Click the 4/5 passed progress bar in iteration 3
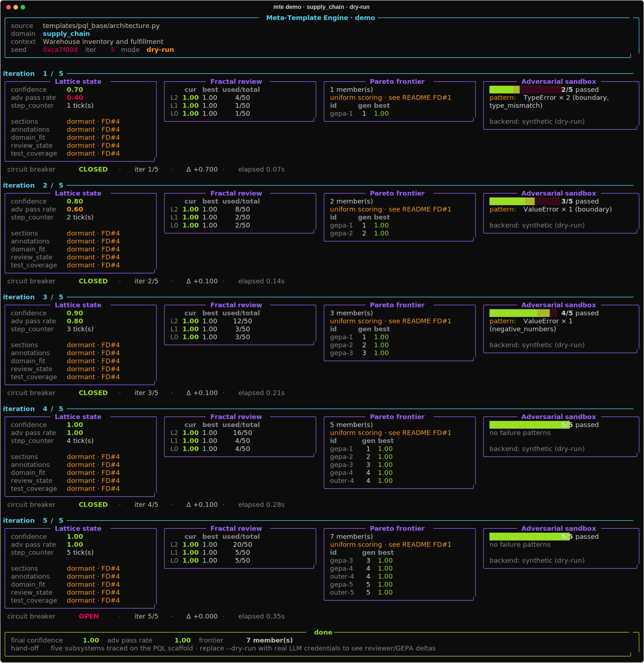The height and width of the screenshot is (663, 644). pyautogui.click(x=522, y=313)
